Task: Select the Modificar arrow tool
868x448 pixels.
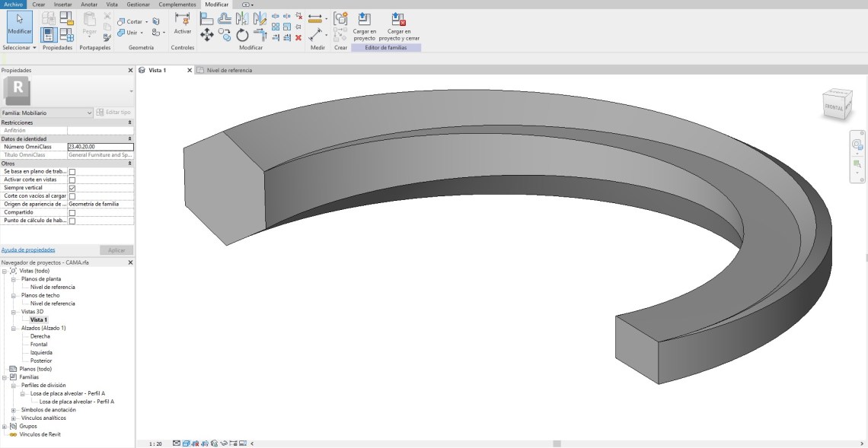Action: coord(19,24)
